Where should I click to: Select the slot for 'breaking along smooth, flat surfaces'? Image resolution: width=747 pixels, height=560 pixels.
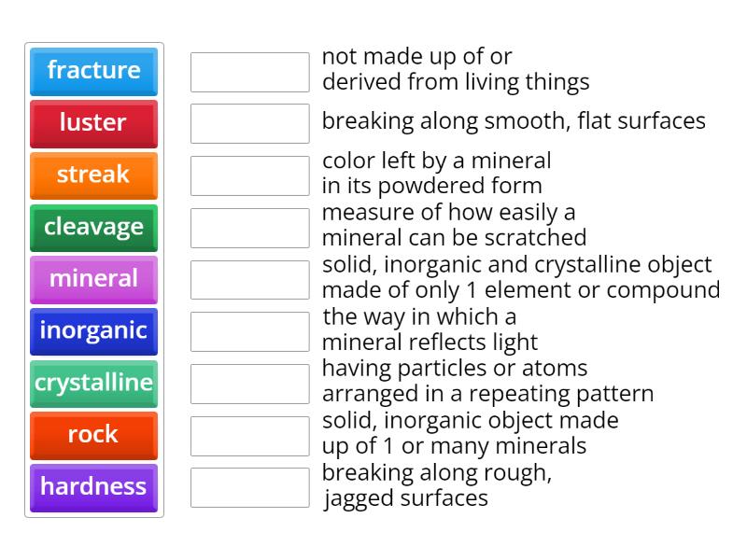pyautogui.click(x=248, y=122)
